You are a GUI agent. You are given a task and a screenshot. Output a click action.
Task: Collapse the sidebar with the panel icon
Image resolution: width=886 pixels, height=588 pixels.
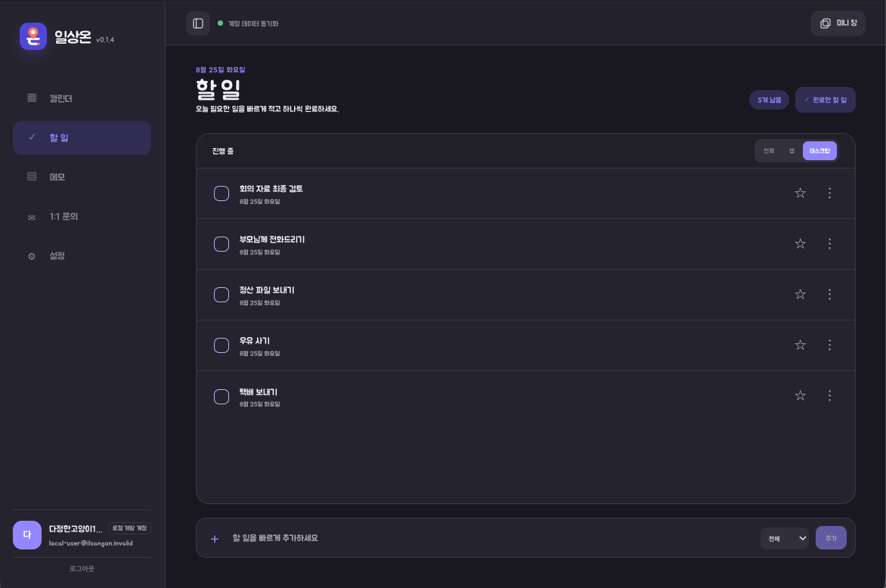click(198, 23)
